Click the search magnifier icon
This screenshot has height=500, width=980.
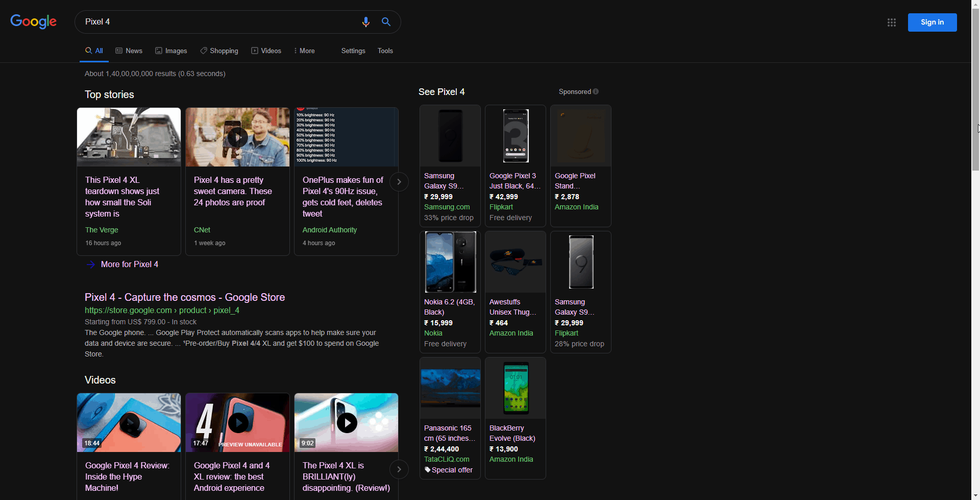386,22
